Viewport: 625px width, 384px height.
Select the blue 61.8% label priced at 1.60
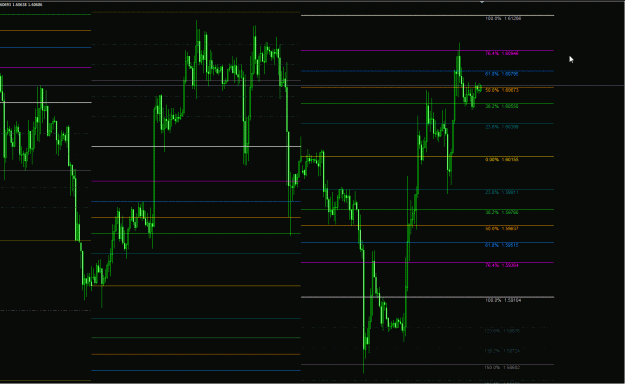502,74
